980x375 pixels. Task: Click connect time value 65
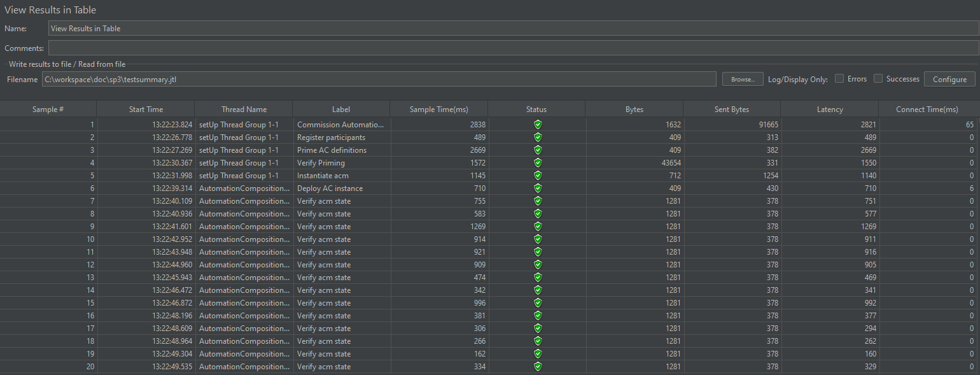coord(969,125)
